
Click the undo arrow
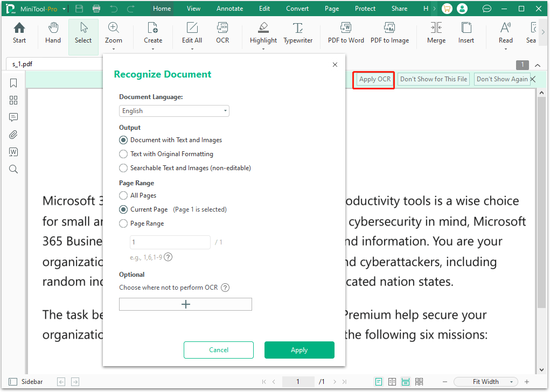click(x=114, y=9)
